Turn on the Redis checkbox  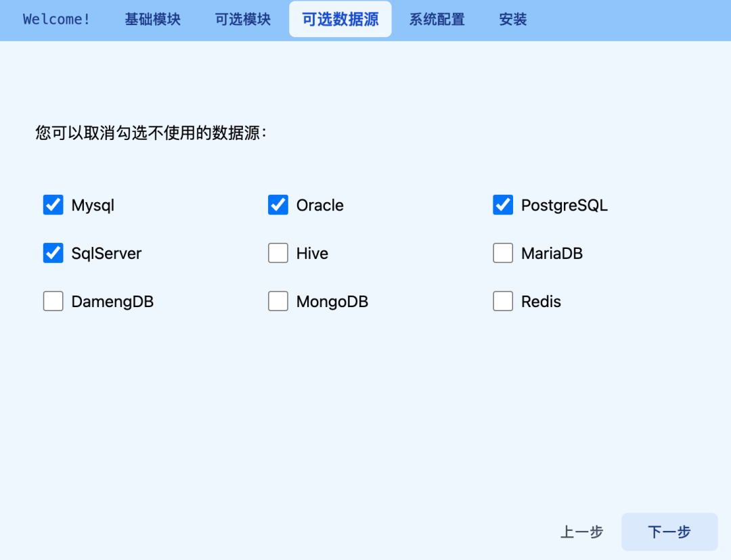pyautogui.click(x=502, y=301)
